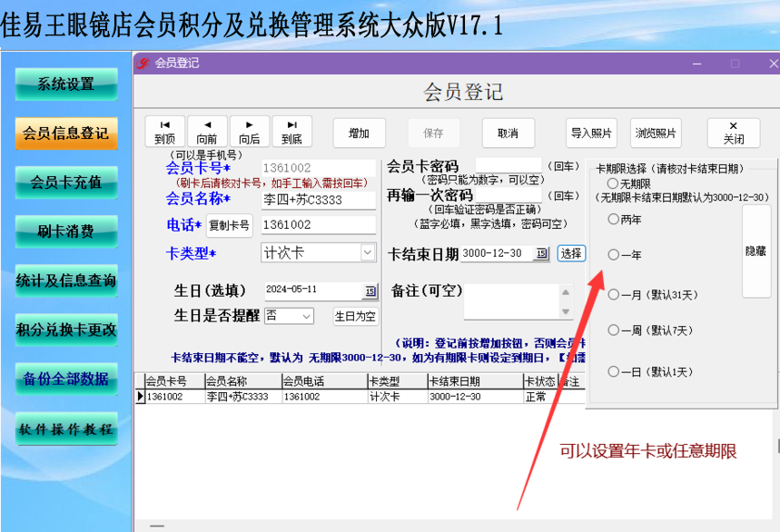The image size is (780, 532).
Task: Open calendar picker for 生日 date
Action: (370, 291)
